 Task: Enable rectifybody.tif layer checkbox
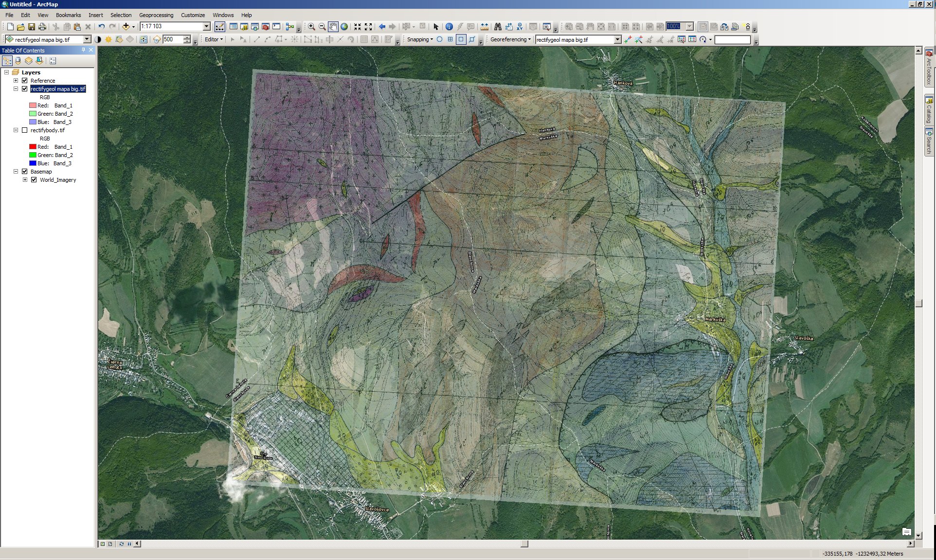coord(24,130)
